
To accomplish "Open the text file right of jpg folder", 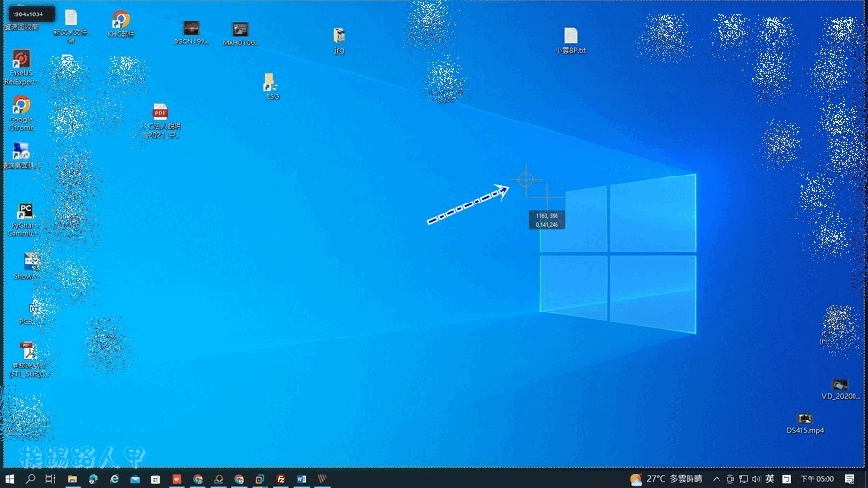I will pos(571,36).
